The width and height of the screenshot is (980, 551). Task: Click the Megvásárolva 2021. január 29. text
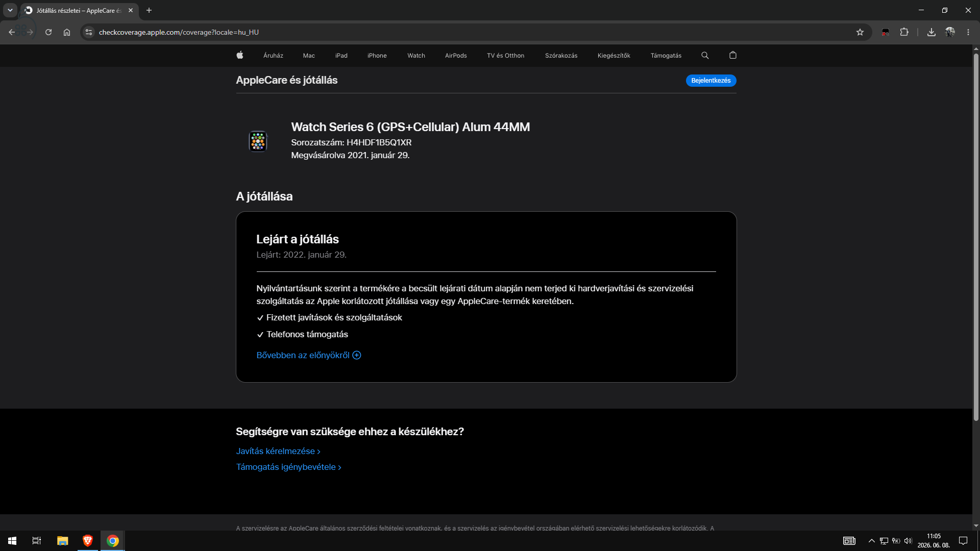(x=350, y=155)
